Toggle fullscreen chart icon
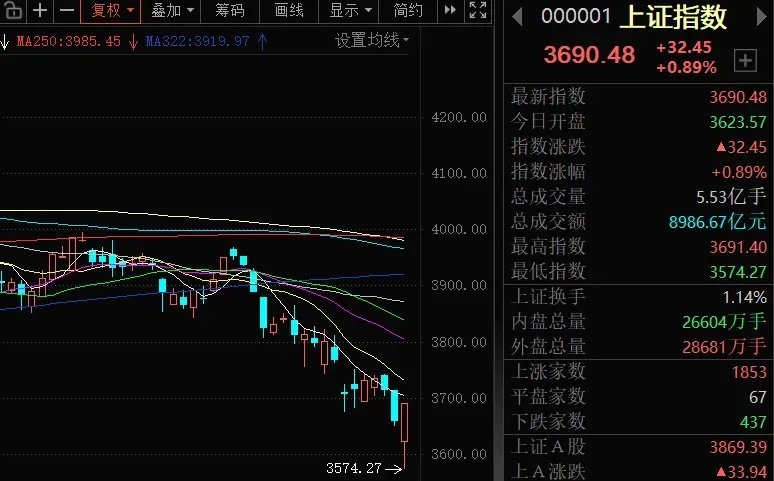This screenshot has height=481, width=774. pos(478,10)
